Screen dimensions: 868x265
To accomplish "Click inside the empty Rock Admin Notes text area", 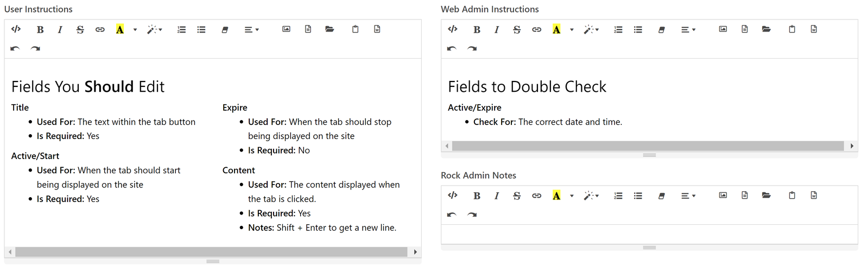I will click(x=649, y=234).
